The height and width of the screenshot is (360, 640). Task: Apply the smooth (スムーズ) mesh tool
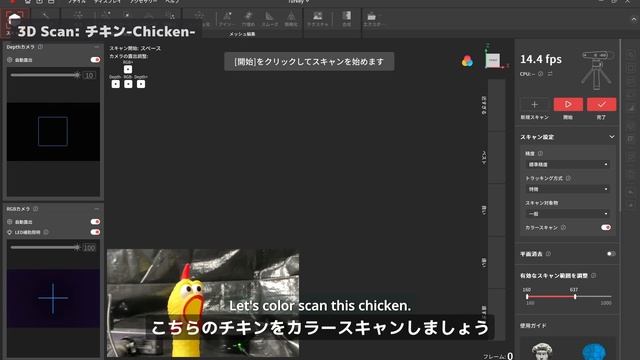pos(269,19)
